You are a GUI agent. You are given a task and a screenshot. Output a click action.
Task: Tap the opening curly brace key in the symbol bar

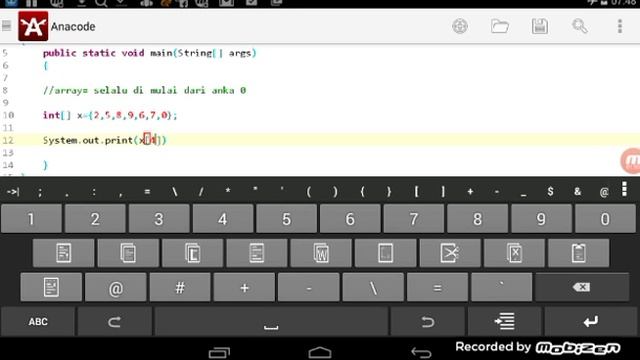(x=362, y=191)
